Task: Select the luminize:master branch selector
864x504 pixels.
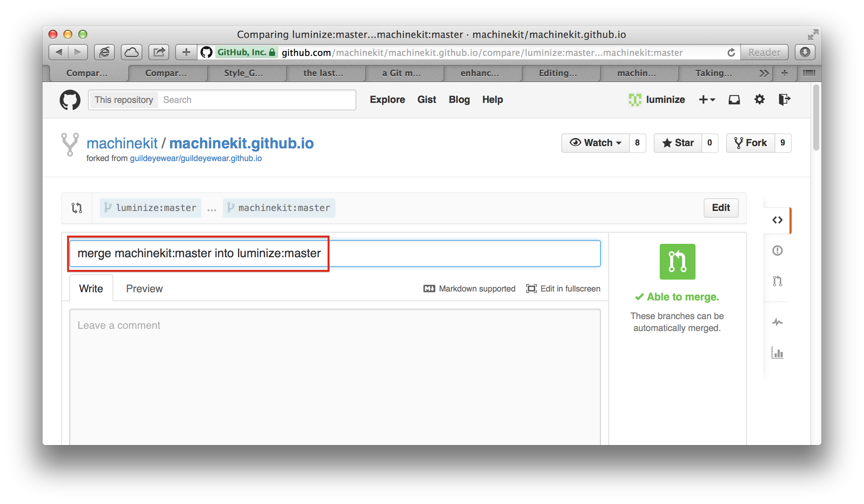Action: (151, 208)
